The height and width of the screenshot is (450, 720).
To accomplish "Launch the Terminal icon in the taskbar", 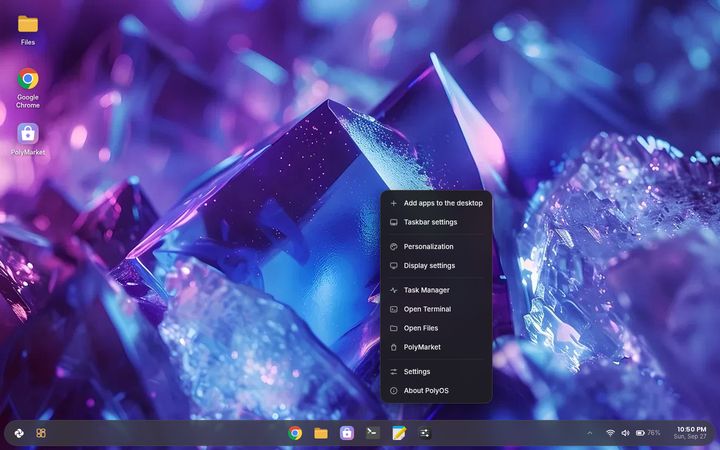I will coord(372,433).
